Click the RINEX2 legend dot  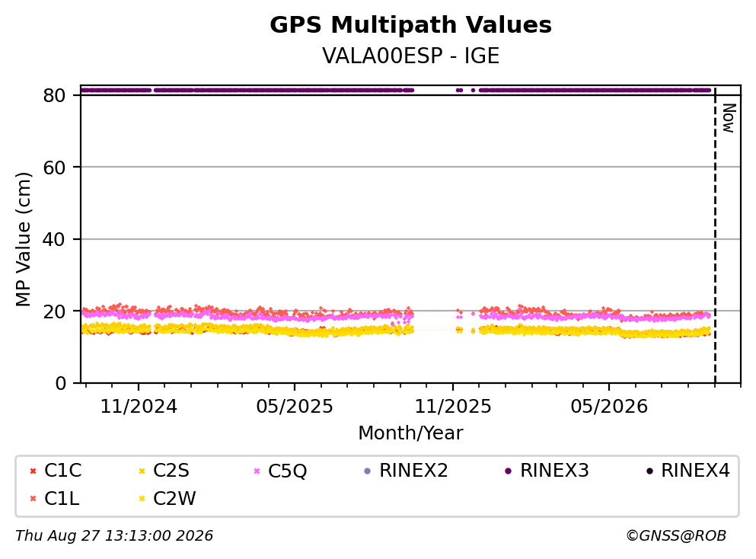click(368, 471)
